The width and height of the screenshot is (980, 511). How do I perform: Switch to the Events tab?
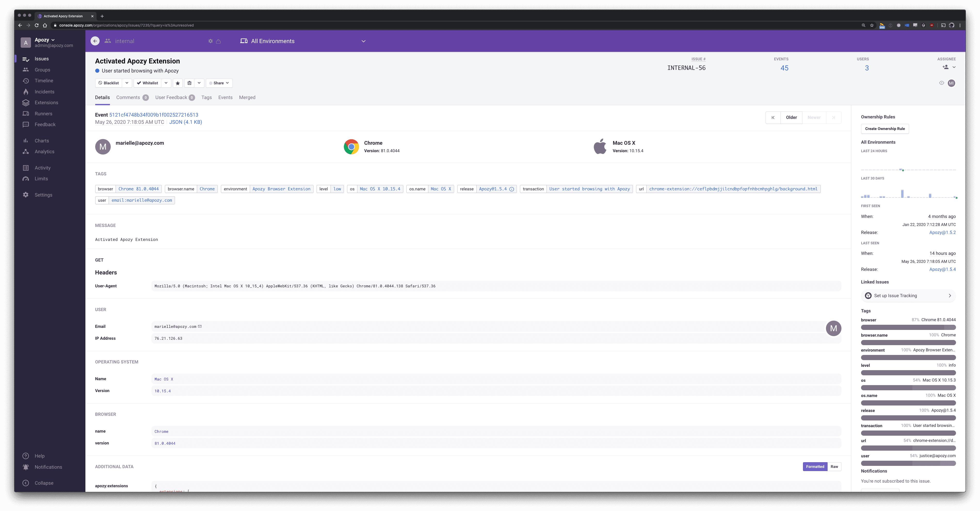click(x=225, y=97)
